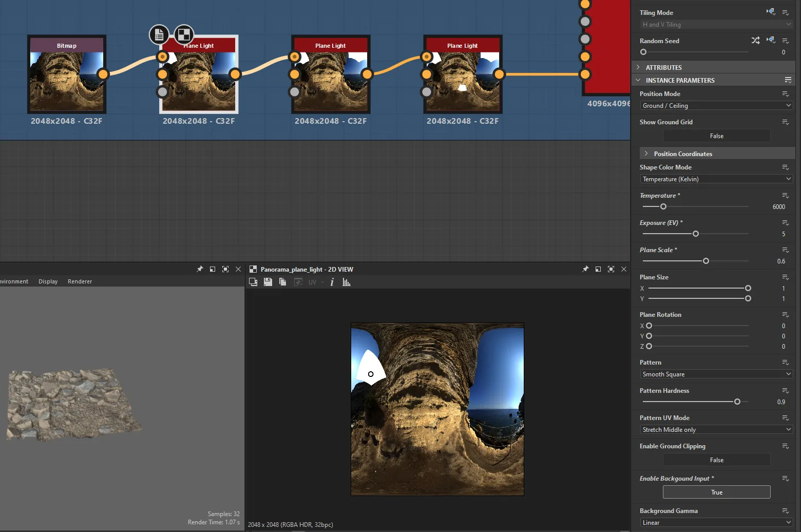The image size is (801, 532).
Task: Open the Pattern Smooth Square dropdown
Action: [x=716, y=374]
